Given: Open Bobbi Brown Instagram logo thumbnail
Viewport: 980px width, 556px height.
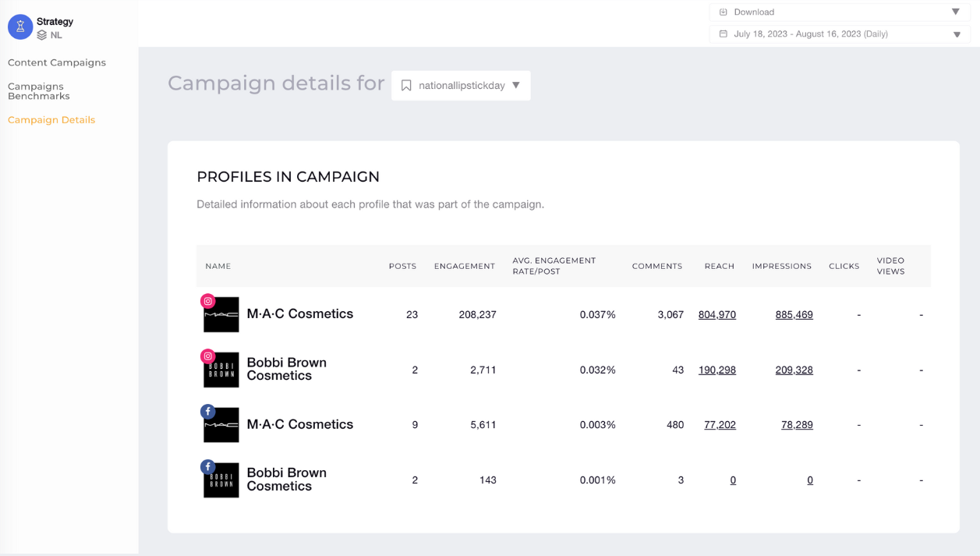Looking at the screenshot, I should [221, 370].
